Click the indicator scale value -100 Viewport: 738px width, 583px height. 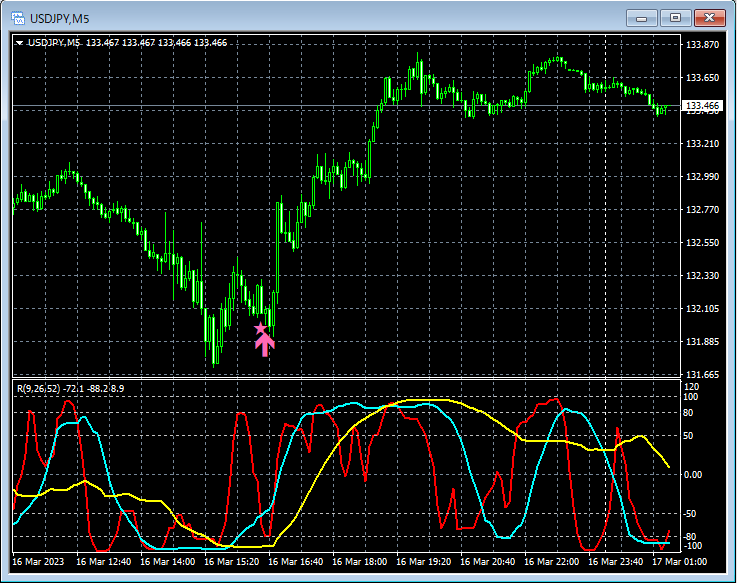pyautogui.click(x=692, y=546)
